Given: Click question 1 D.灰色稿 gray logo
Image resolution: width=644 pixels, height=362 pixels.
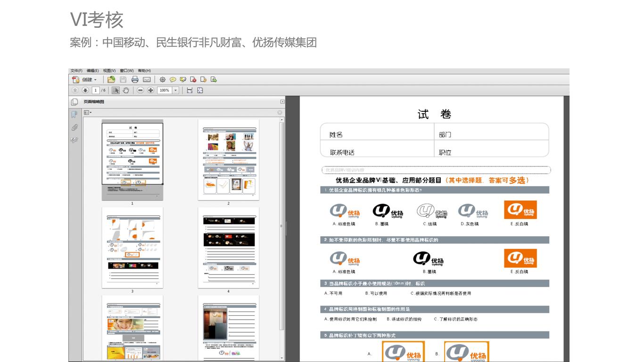Looking at the screenshot, I should pos(473,211).
